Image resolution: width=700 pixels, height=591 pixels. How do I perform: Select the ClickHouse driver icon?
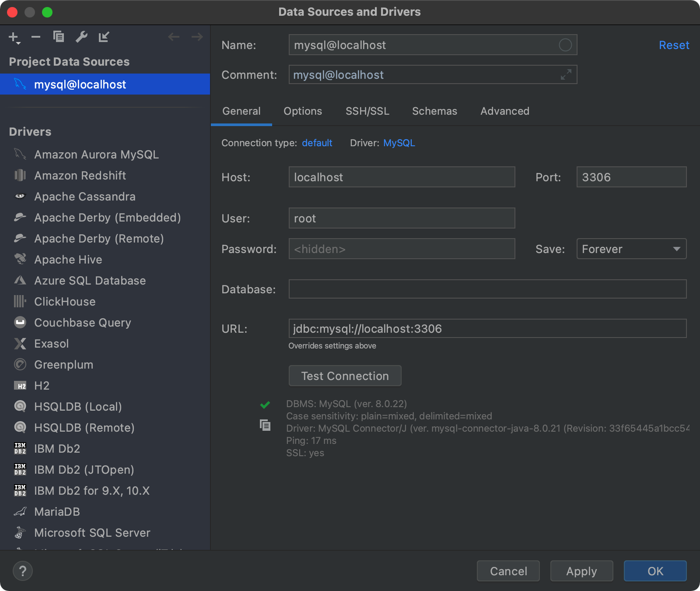[x=20, y=301]
